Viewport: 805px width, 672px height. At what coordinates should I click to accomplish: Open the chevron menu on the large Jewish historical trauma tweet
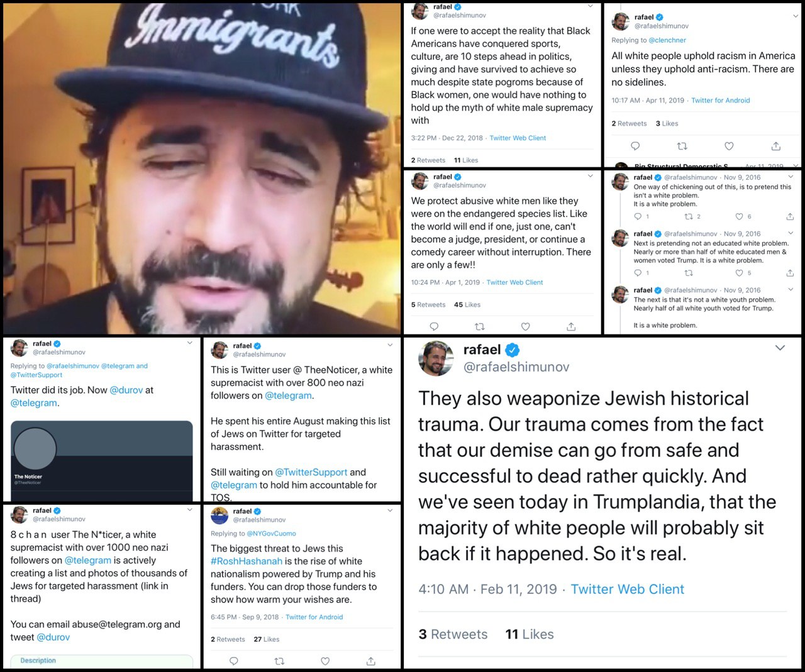coord(780,348)
